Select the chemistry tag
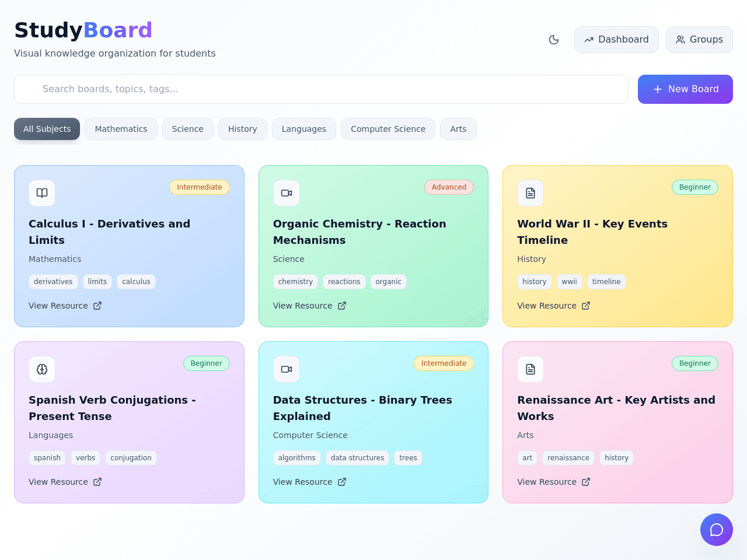Image resolution: width=747 pixels, height=560 pixels. 295,282
